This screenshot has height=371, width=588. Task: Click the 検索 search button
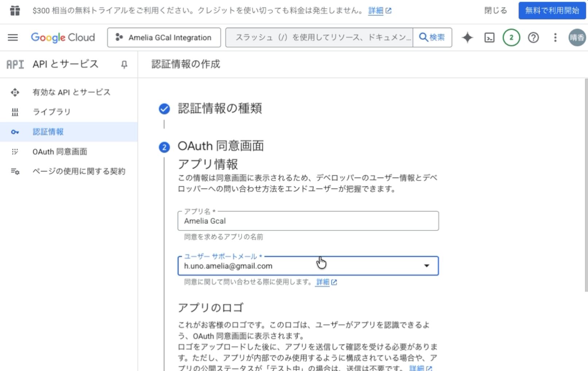(x=432, y=38)
